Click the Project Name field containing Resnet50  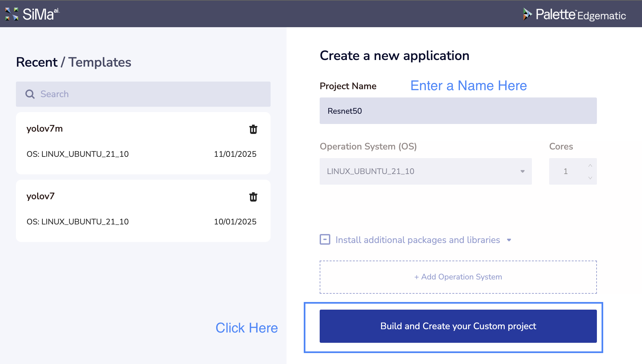tap(458, 111)
